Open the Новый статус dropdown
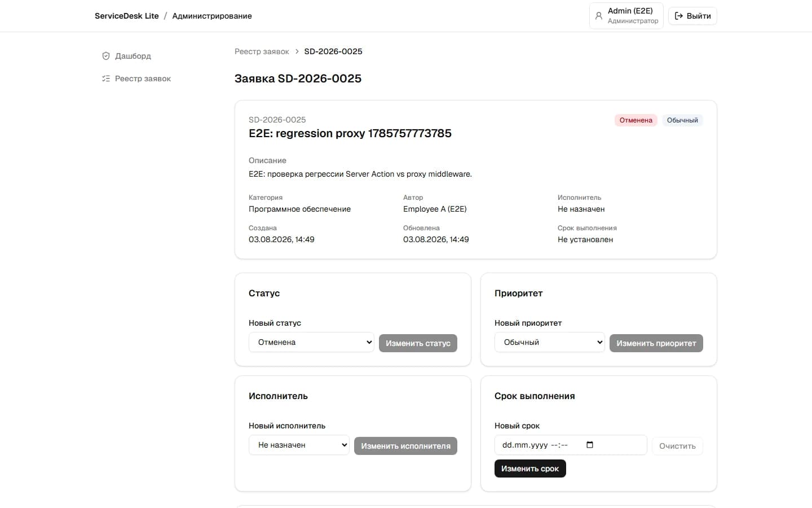 (x=311, y=342)
